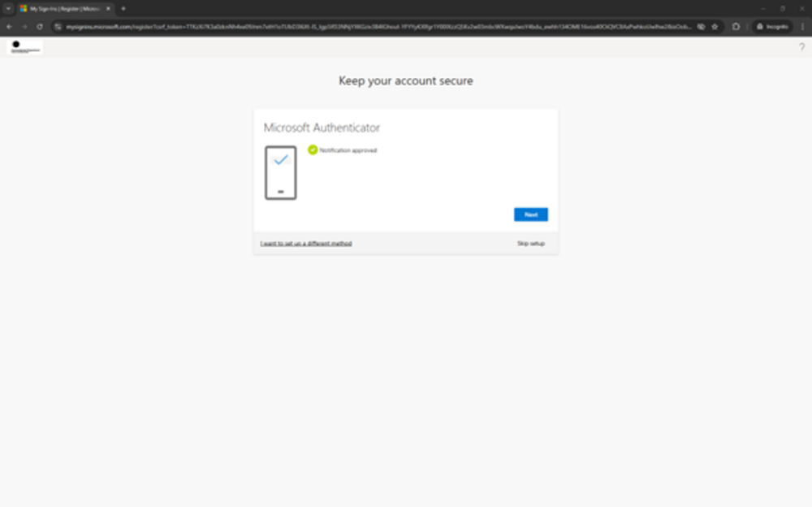812x507 pixels.
Task: Open a new browser tab with plus button
Action: tap(123, 10)
